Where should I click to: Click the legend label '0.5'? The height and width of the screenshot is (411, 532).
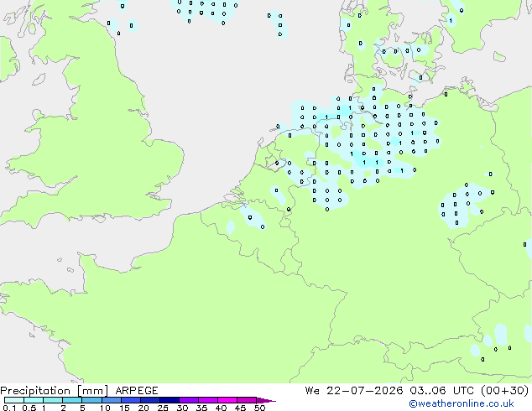[x=29, y=408]
